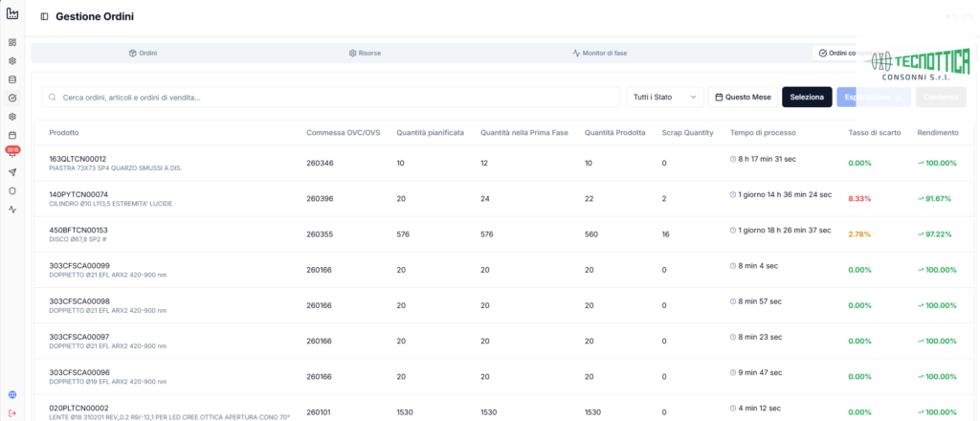Click the Seleziona button
980x421 pixels.
click(807, 98)
